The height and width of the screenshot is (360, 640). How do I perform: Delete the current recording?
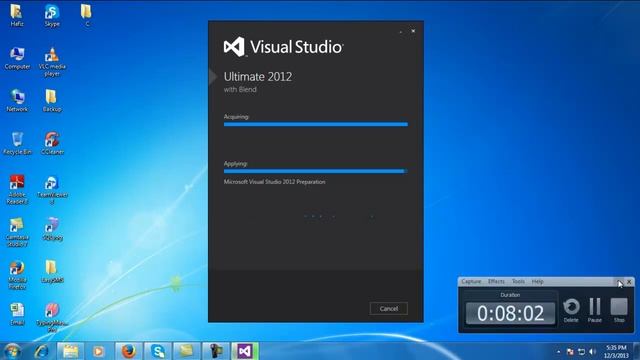click(571, 310)
